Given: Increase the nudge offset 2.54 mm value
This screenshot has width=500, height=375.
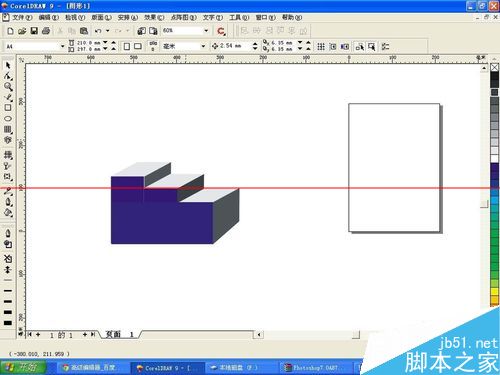Looking at the screenshot, I should (255, 44).
